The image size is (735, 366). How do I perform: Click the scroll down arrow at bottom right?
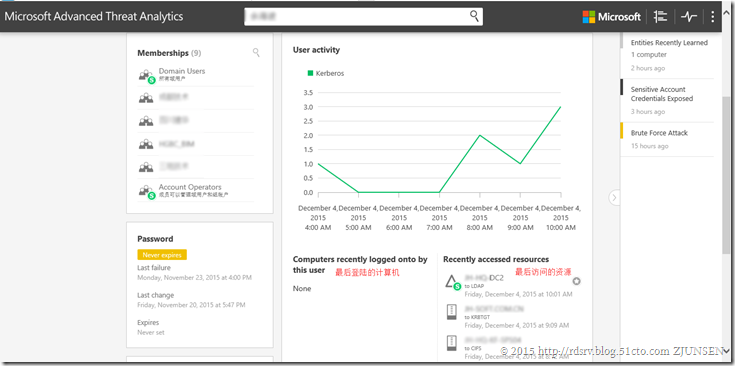click(x=726, y=350)
